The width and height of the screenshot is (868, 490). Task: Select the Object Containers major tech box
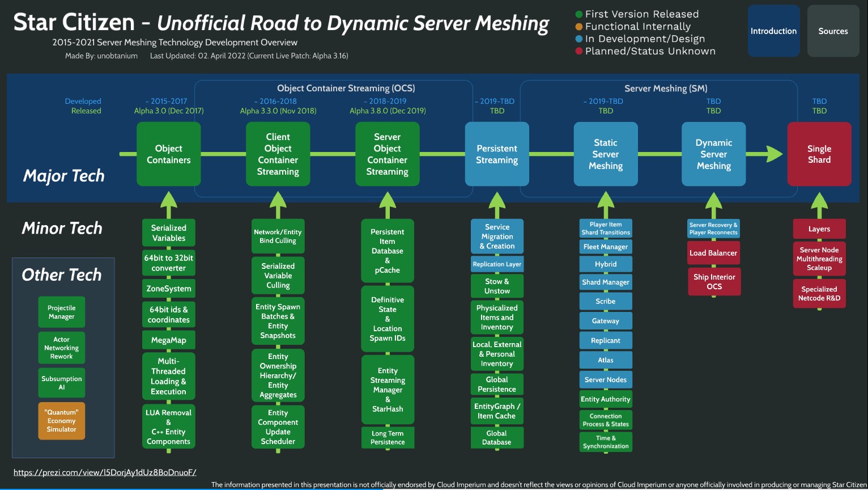169,154
